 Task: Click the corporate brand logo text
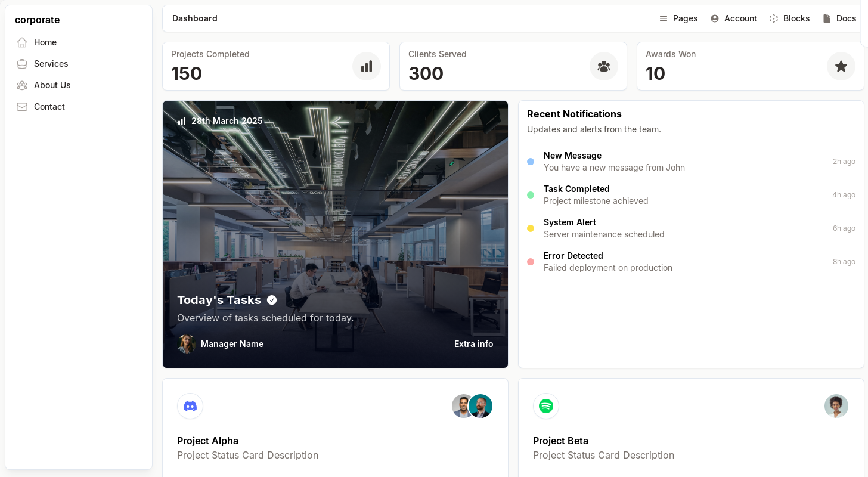click(x=37, y=20)
